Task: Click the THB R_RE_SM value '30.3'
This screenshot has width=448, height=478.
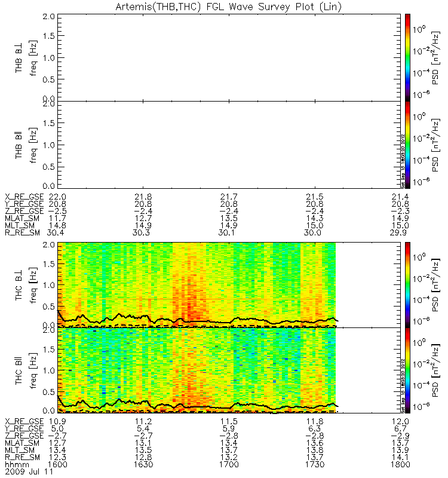Action: point(141,232)
